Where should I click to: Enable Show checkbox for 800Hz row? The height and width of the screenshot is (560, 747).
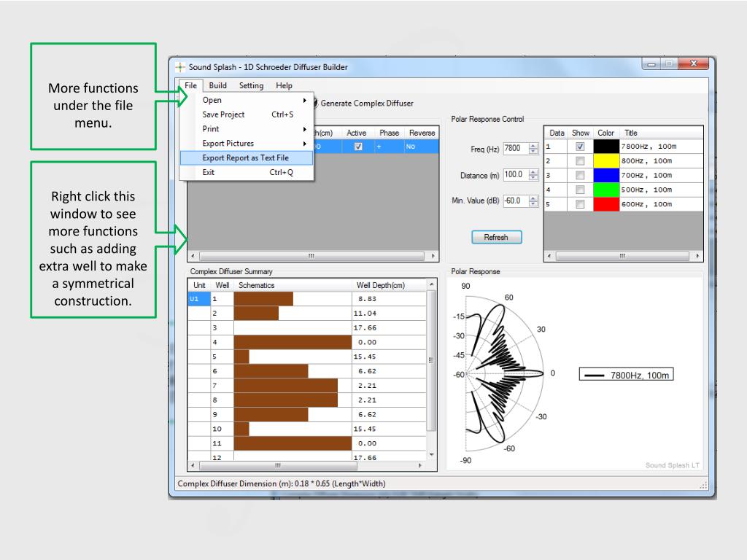point(580,161)
